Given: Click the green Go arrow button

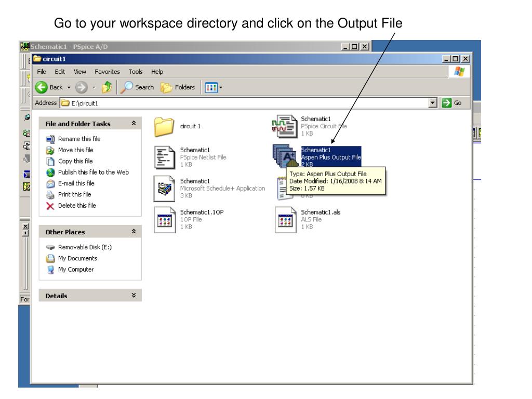Looking at the screenshot, I should coord(446,103).
